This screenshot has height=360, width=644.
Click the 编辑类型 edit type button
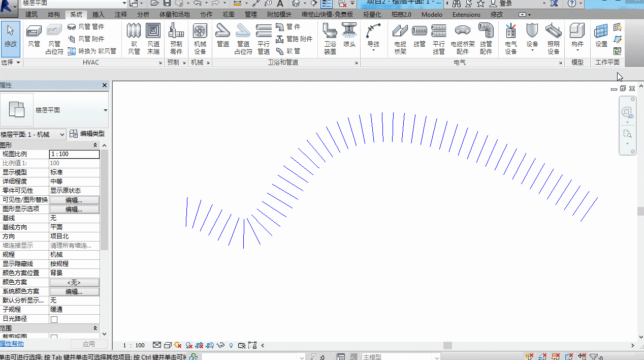click(x=87, y=134)
